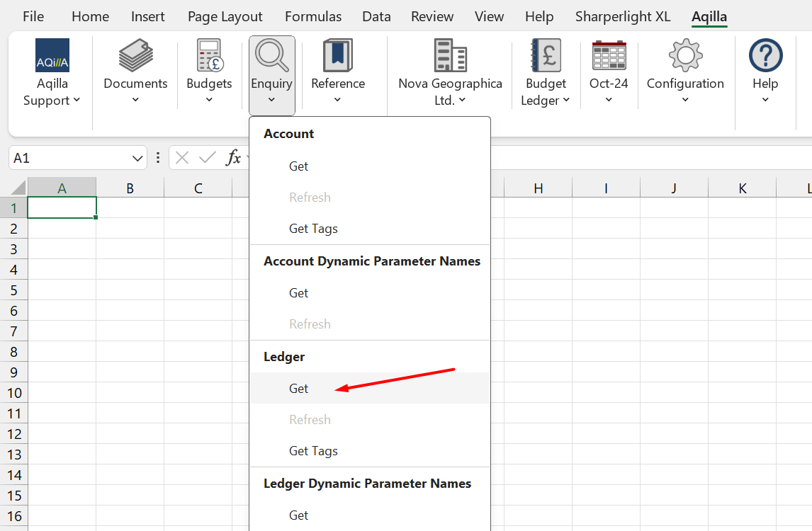Open the Page Layout ribbon tab
812x531 pixels.
(x=225, y=16)
